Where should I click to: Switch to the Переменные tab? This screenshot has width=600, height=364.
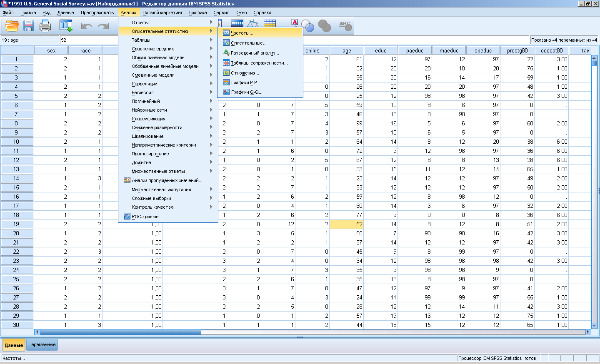click(x=42, y=345)
